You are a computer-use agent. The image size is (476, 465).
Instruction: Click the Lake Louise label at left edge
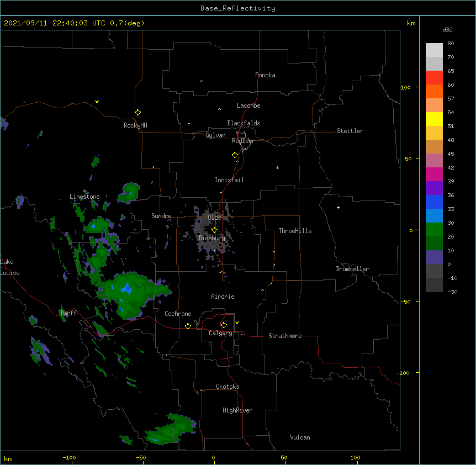[x=10, y=267]
